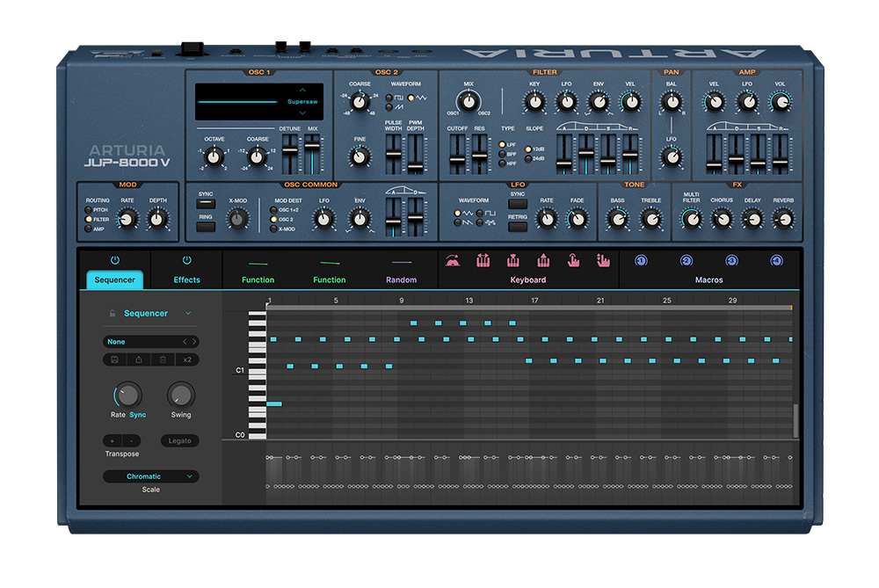Click the keyboard icon with down arrow
The height and width of the screenshot is (588, 879).
[x=512, y=261]
